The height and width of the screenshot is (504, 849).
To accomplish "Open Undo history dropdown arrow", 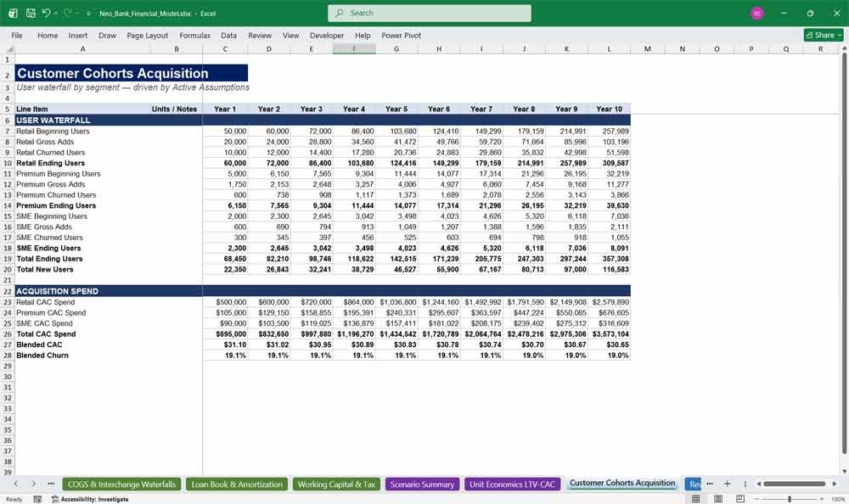I will (56, 13).
